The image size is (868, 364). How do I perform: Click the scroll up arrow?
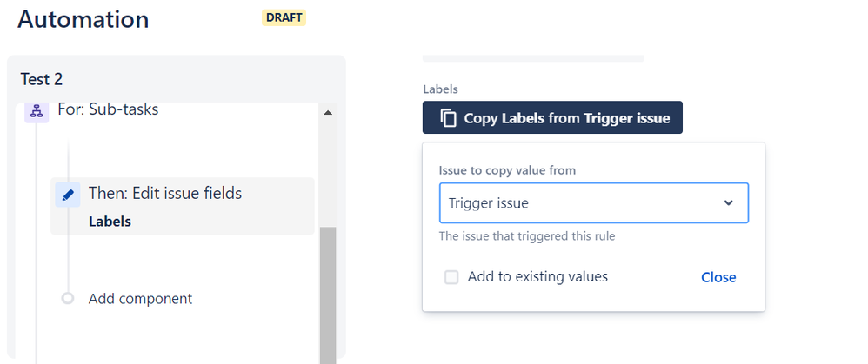(x=328, y=112)
